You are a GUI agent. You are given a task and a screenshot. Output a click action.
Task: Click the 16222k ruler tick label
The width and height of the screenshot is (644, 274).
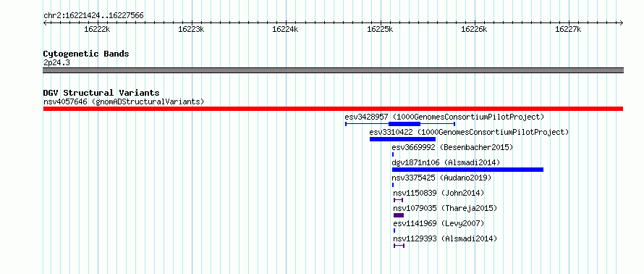97,29
